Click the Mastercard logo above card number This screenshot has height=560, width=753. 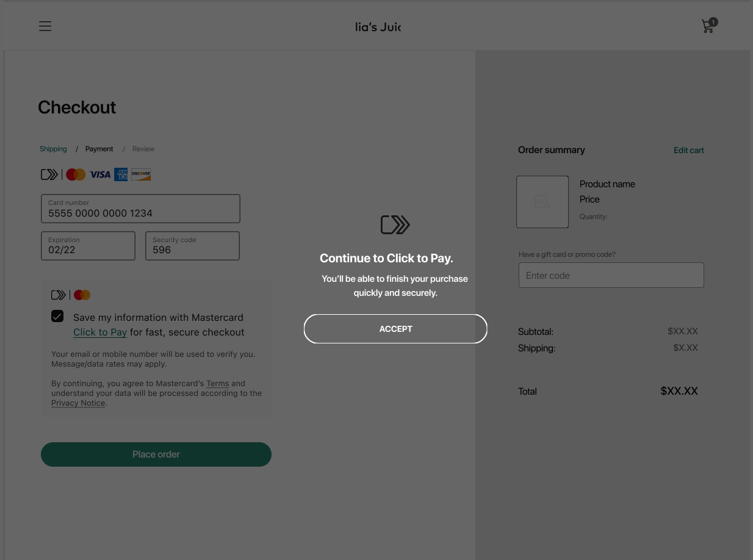76,175
